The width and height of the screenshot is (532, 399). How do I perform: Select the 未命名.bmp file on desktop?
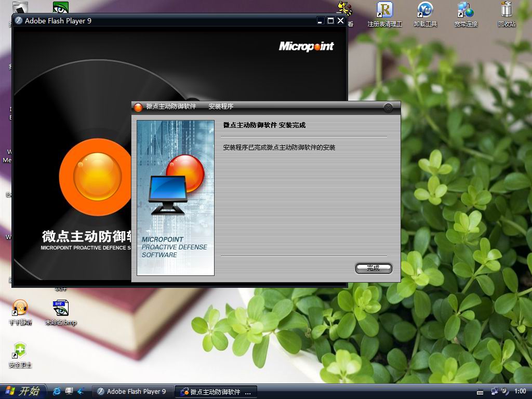61,312
